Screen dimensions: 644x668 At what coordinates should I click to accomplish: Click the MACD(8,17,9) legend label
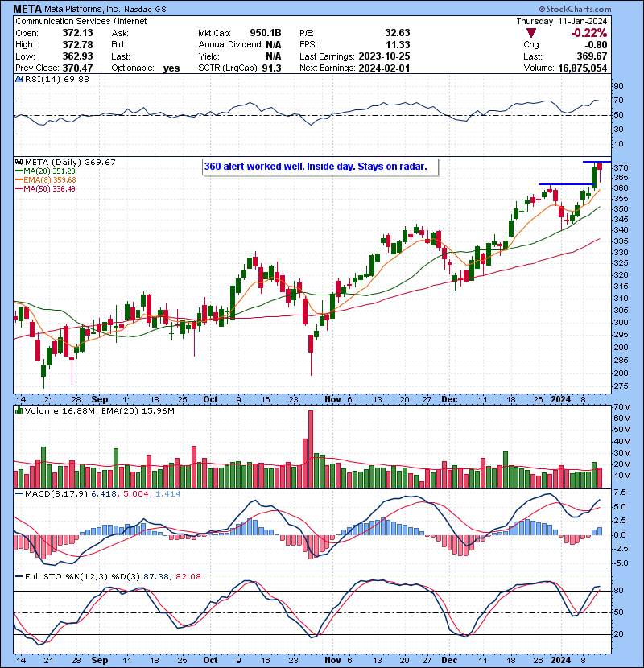point(56,494)
